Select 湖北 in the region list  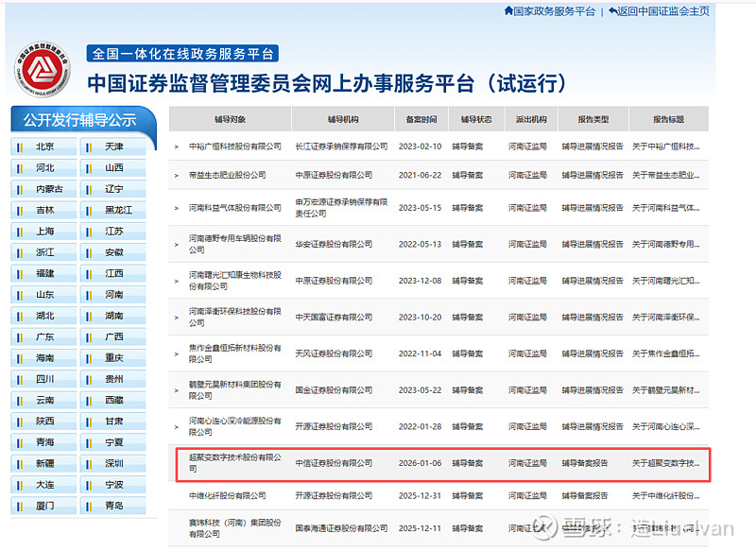pyautogui.click(x=43, y=316)
